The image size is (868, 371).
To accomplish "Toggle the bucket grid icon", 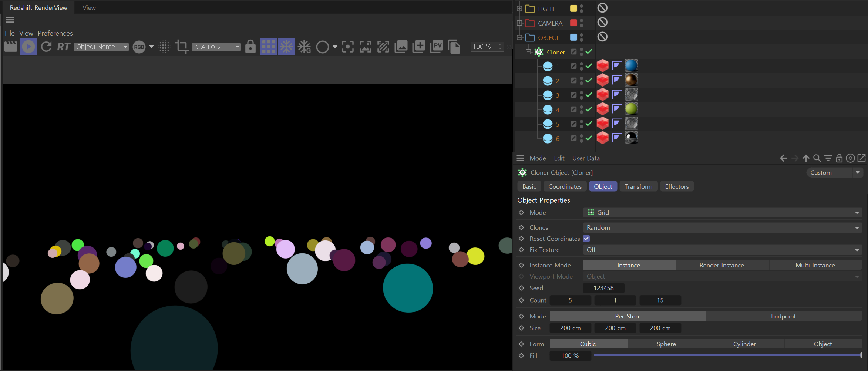I will coord(269,47).
